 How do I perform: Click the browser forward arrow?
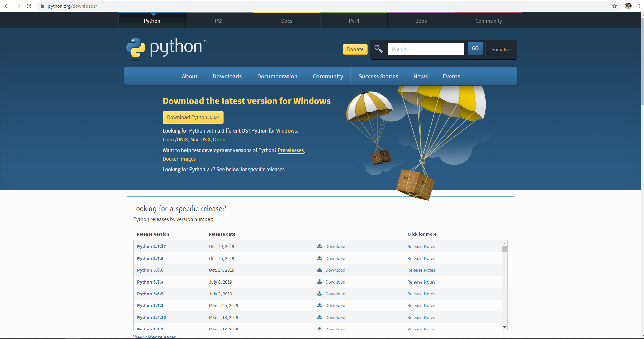[18, 6]
